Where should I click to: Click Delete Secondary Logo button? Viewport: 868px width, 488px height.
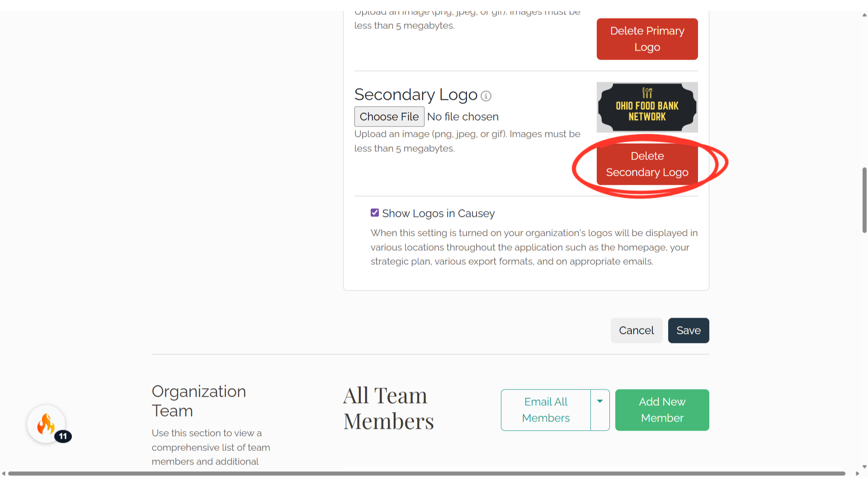pos(647,164)
